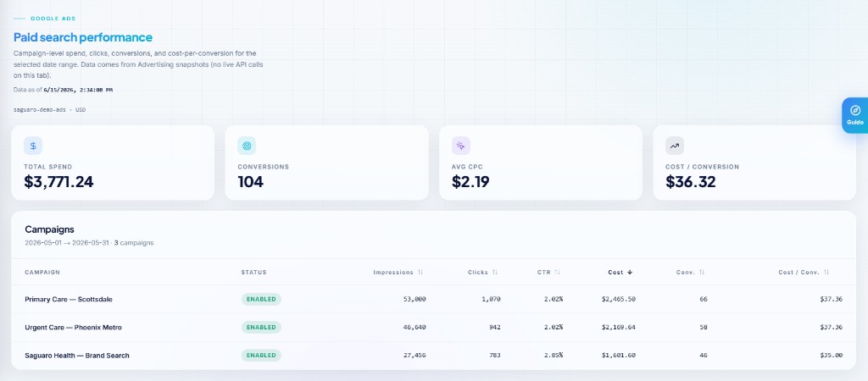Image resolution: width=868 pixels, height=381 pixels.
Task: Click the compass icon in the Guide button
Action: click(854, 110)
